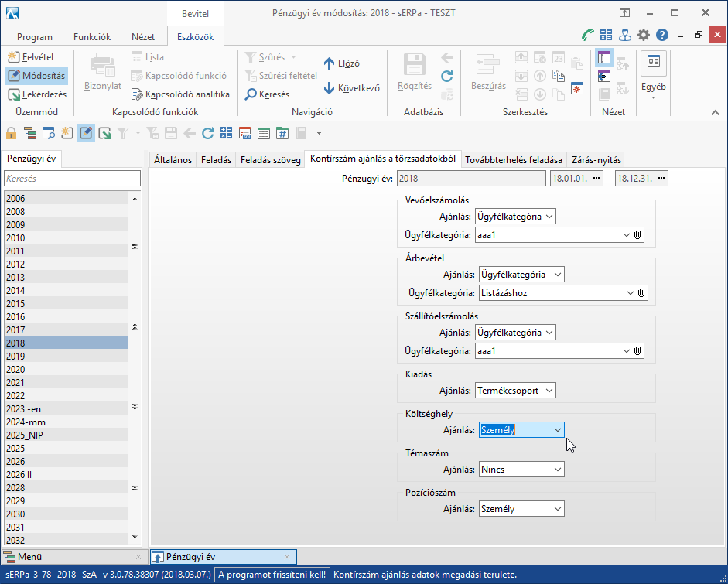Image resolution: width=728 pixels, height=584 pixels.
Task: Click the blue help question mark icon
Action: coord(662,35)
